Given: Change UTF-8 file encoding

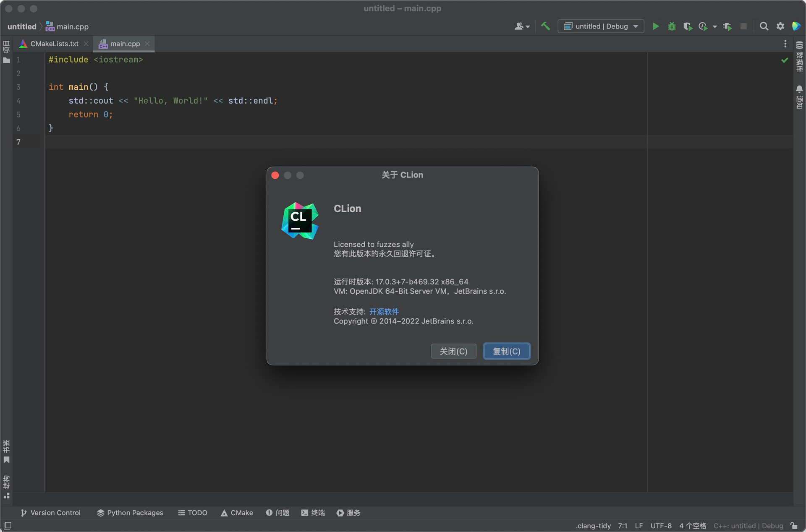Looking at the screenshot, I should [661, 526].
